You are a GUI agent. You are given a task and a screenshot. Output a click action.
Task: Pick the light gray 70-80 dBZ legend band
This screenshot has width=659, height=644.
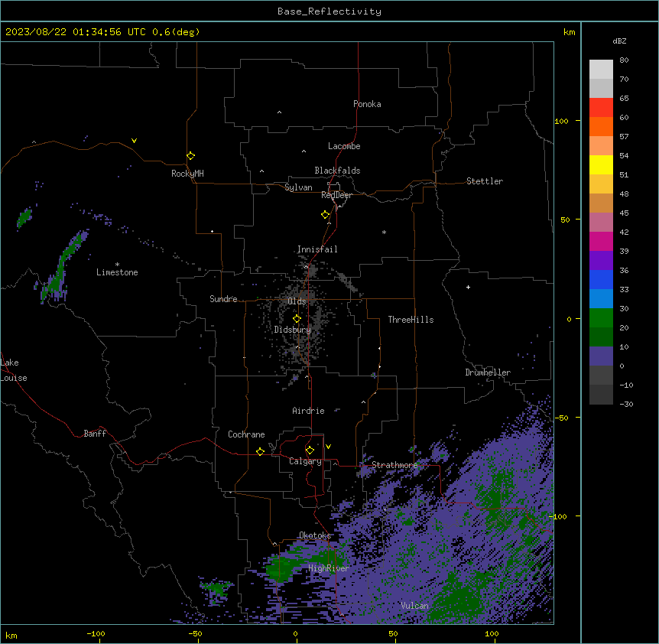coord(601,70)
